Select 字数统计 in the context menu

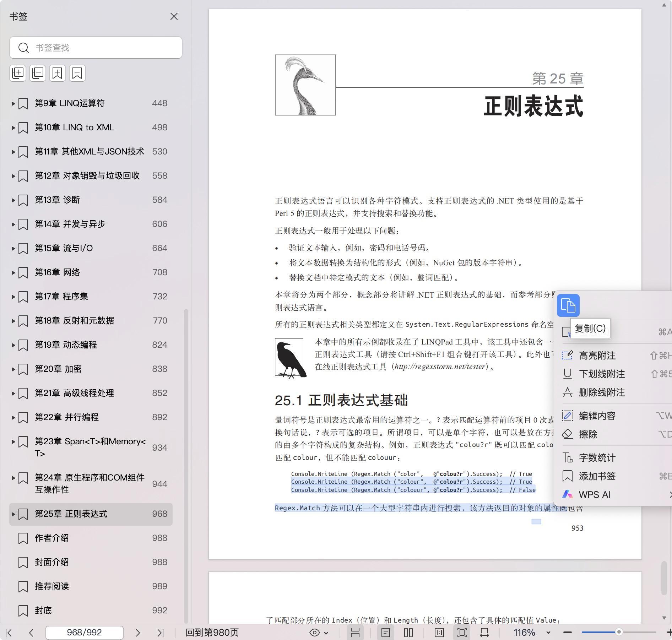pos(597,458)
